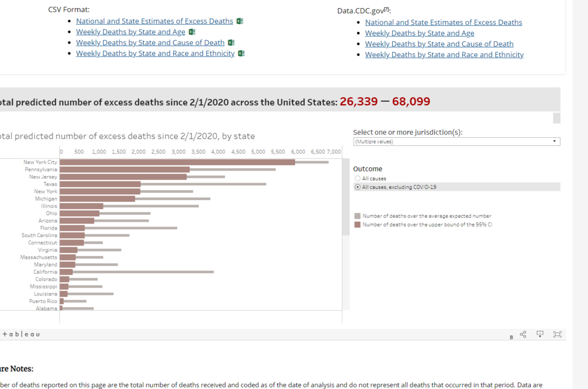588x389 pixels.
Task: Click Excel icon beside Weekly Deaths by State and Age
Action: coord(192,32)
